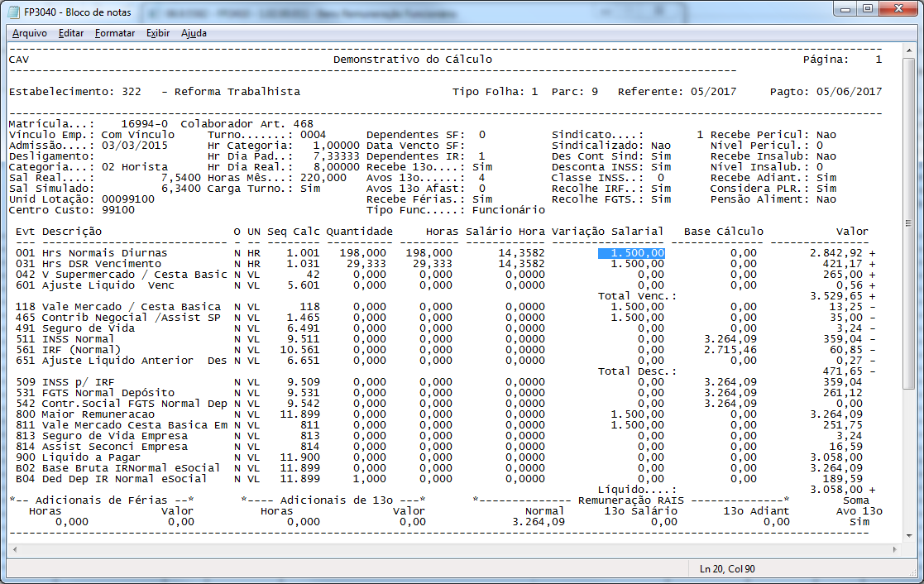
Task: Click 'Total Desc.:' label
Action: point(637,372)
